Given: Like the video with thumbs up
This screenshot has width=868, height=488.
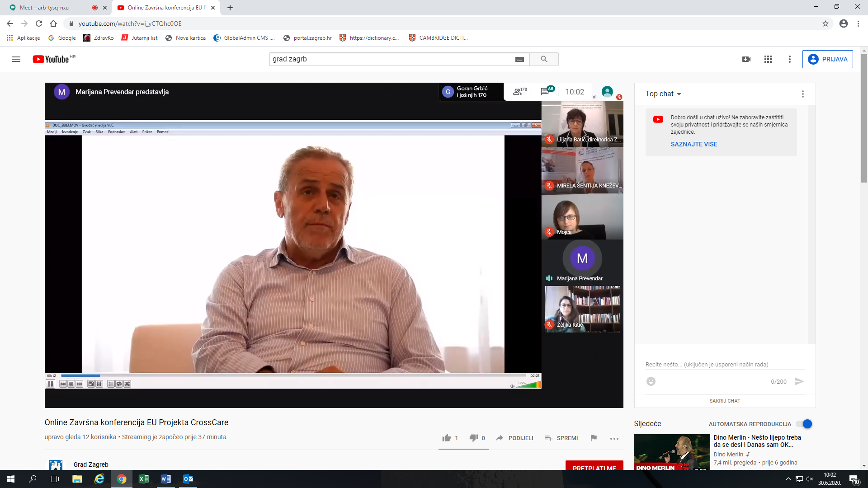Looking at the screenshot, I should pyautogui.click(x=447, y=438).
